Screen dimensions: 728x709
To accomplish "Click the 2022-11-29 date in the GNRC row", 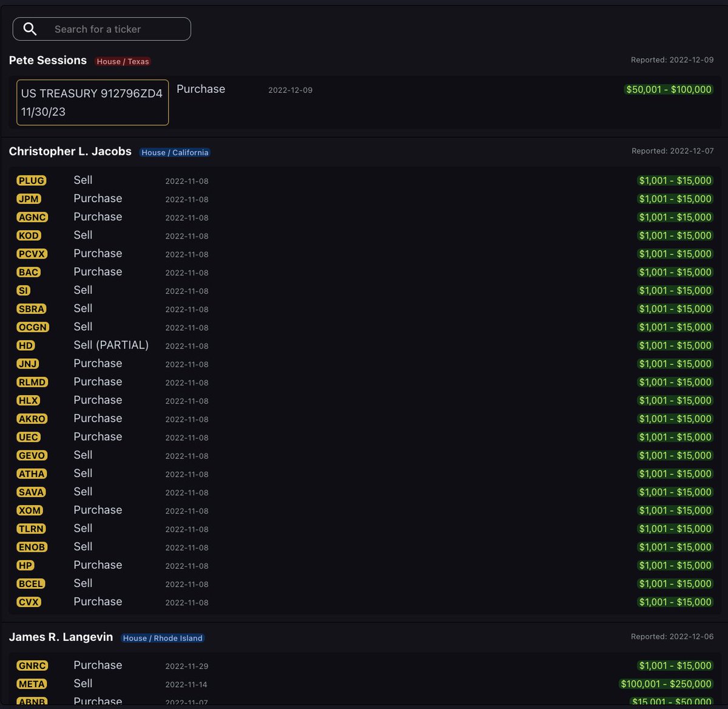I will coord(187,667).
